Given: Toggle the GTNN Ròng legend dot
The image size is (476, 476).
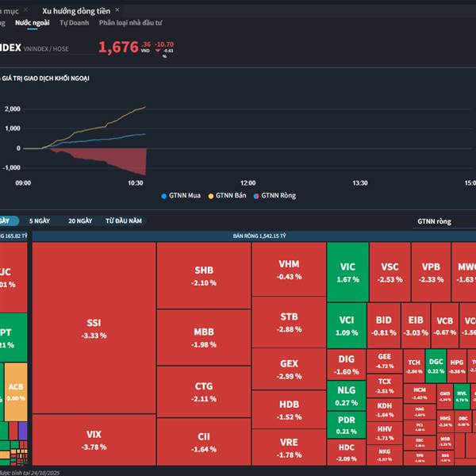Looking at the screenshot, I should (256, 196).
